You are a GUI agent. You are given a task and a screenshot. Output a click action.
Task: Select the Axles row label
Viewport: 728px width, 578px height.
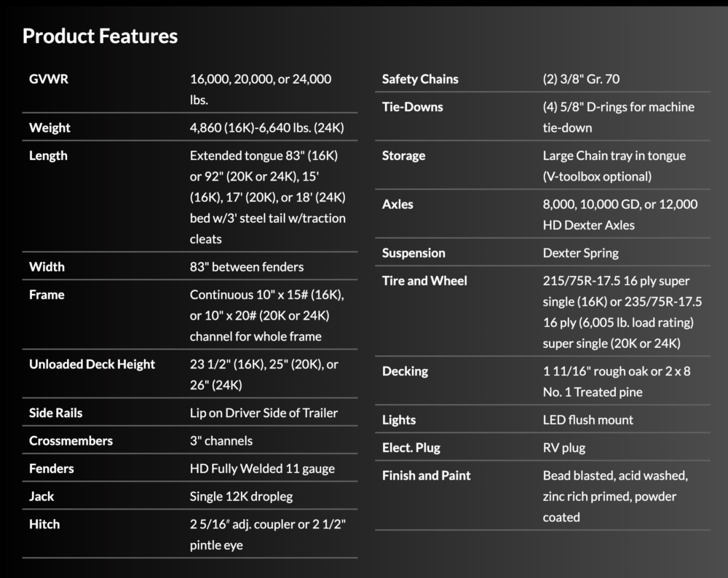click(x=397, y=204)
